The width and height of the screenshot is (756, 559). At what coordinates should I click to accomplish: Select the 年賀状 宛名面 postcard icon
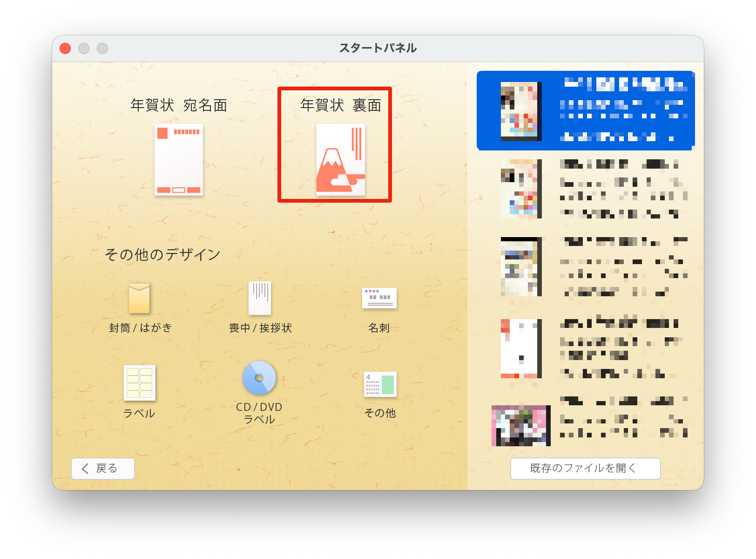click(179, 160)
